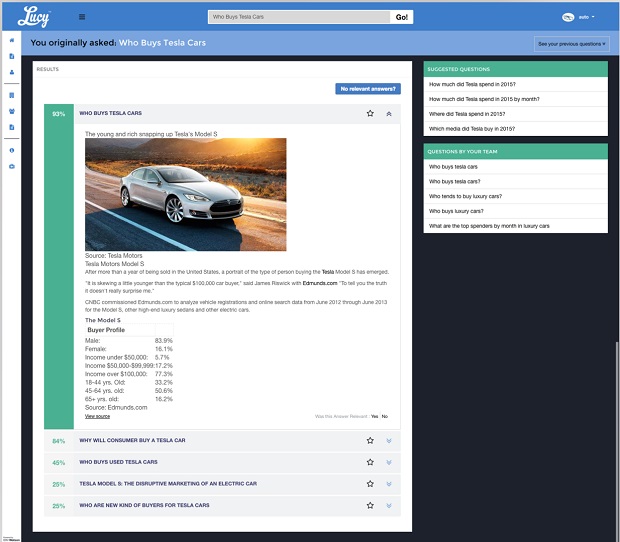The width and height of the screenshot is (620, 542).
Task: Click the 45-64 yrs. old row
Action: (x=129, y=391)
